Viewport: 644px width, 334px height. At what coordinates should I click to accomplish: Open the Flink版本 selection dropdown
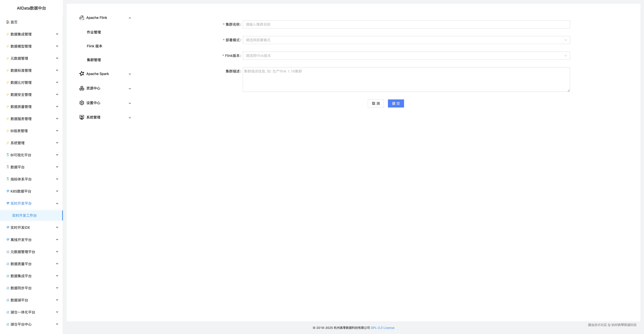[406, 56]
